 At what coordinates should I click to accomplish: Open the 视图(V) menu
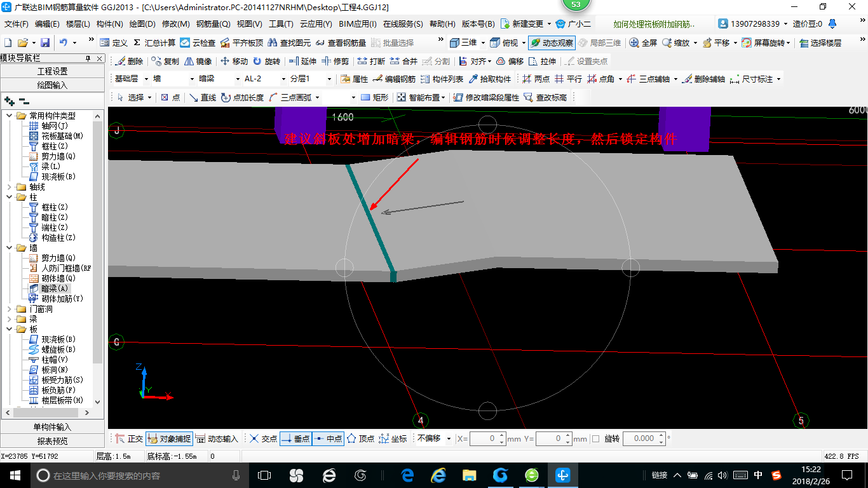(x=249, y=24)
